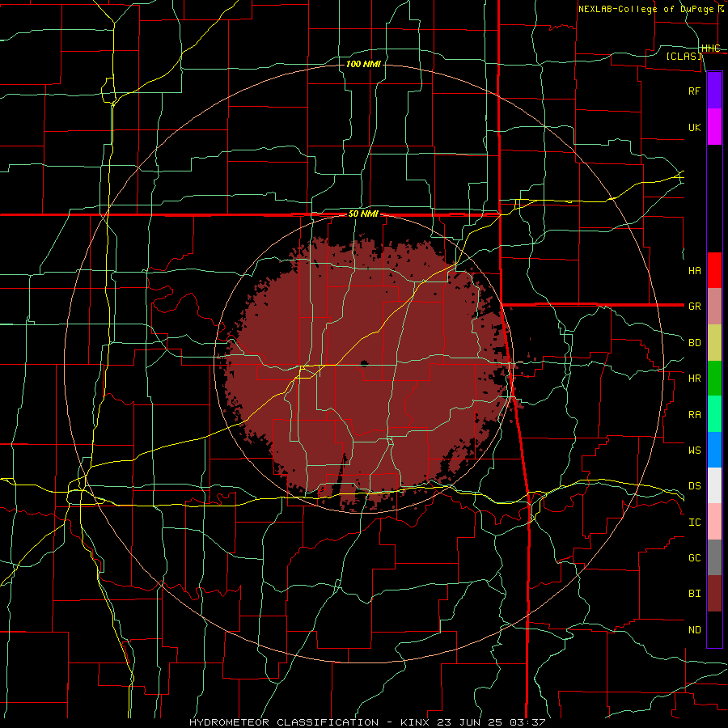Viewport: 728px width, 728px height.
Task: Click the RF purple legend swatch
Action: point(714,91)
